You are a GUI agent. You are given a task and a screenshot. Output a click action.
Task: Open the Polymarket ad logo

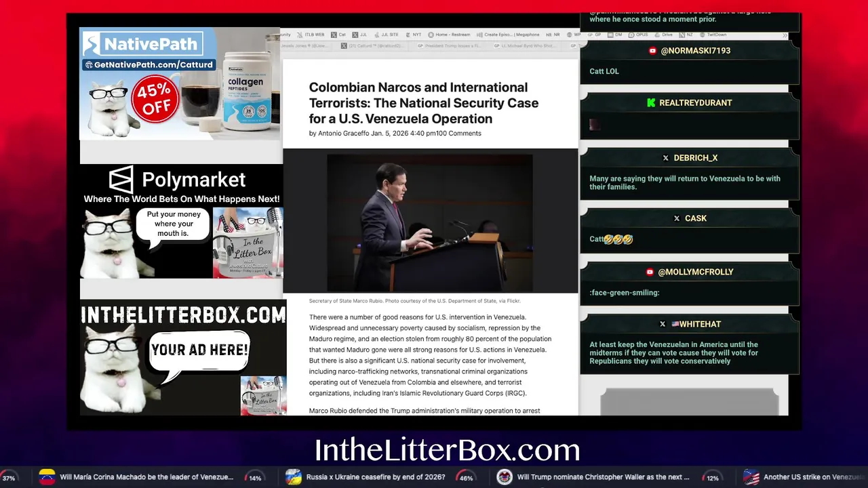point(178,180)
